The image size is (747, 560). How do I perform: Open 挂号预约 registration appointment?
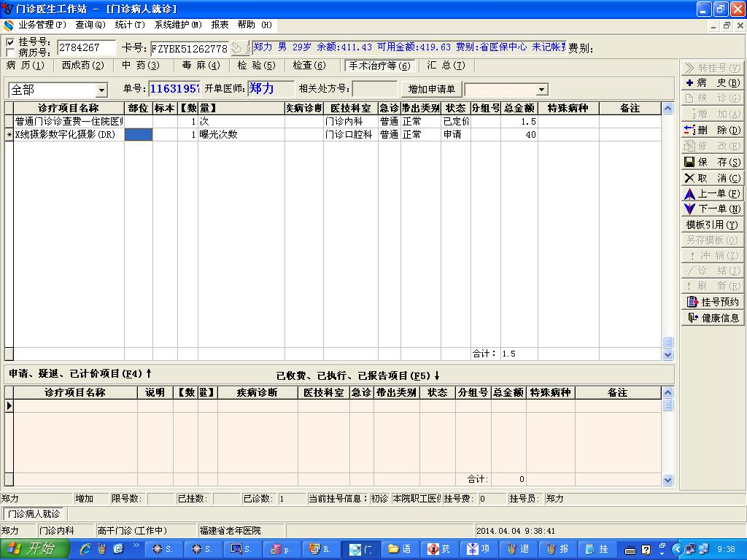point(712,302)
